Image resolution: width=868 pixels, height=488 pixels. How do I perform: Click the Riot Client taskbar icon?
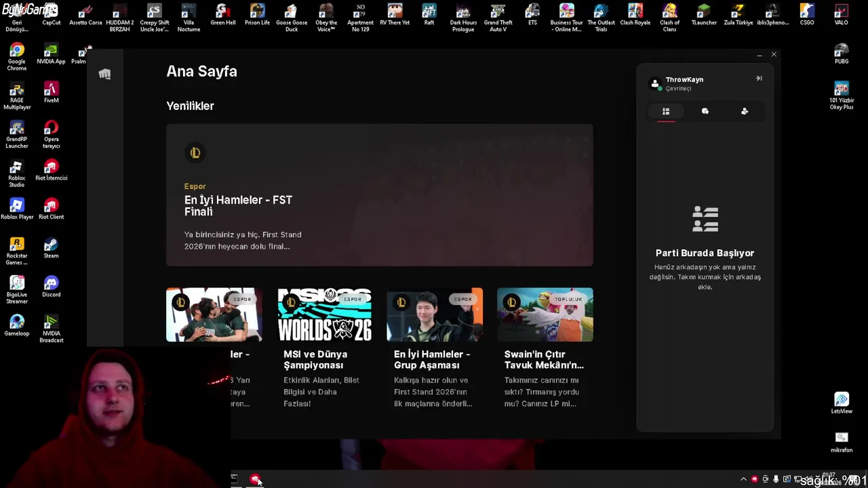tap(255, 479)
